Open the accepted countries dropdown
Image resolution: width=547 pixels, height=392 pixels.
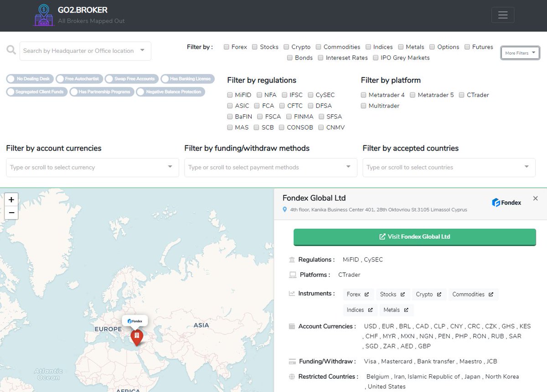[449, 168]
